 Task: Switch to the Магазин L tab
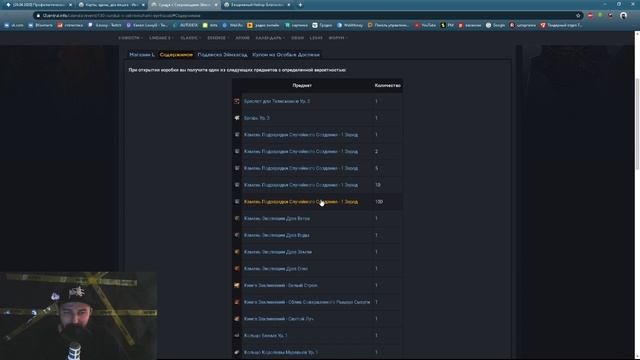point(142,54)
